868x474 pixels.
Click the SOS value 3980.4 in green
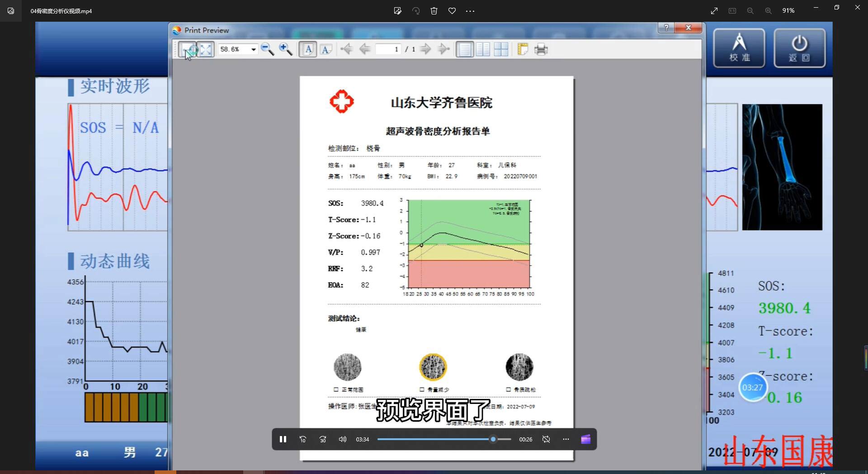(784, 308)
